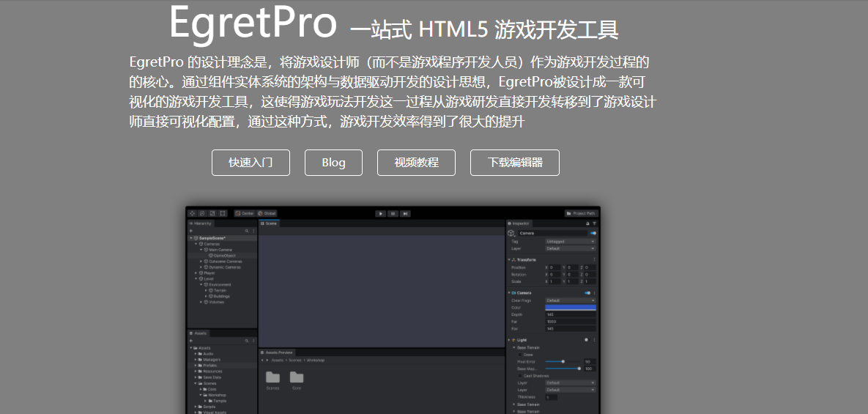Click the Depth input field
The height and width of the screenshot is (414, 868).
571,314
